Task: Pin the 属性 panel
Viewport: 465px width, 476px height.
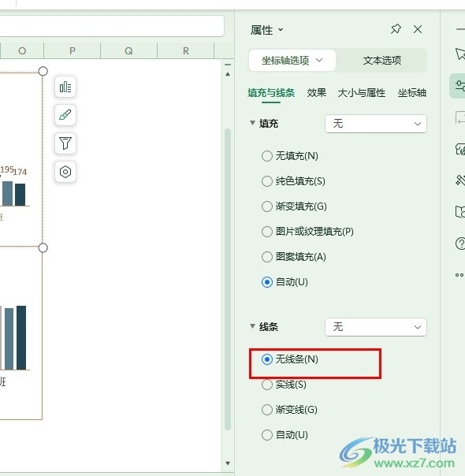Action: [x=396, y=29]
